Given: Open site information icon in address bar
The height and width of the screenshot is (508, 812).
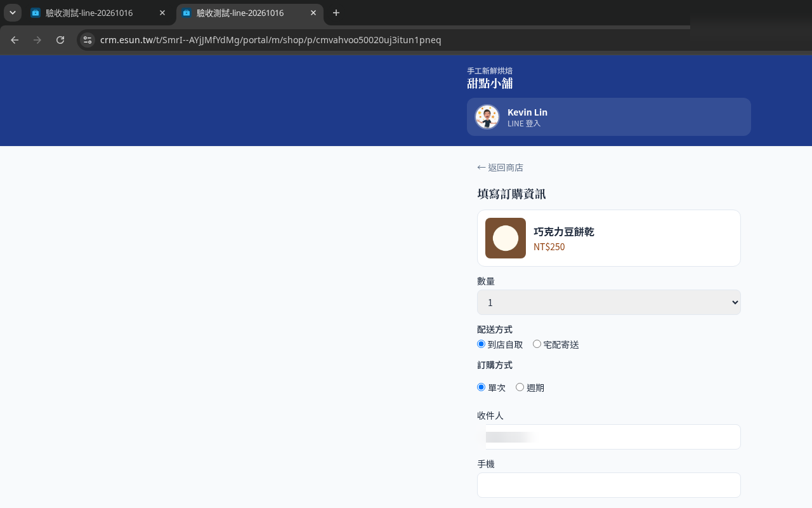Looking at the screenshot, I should coord(88,40).
